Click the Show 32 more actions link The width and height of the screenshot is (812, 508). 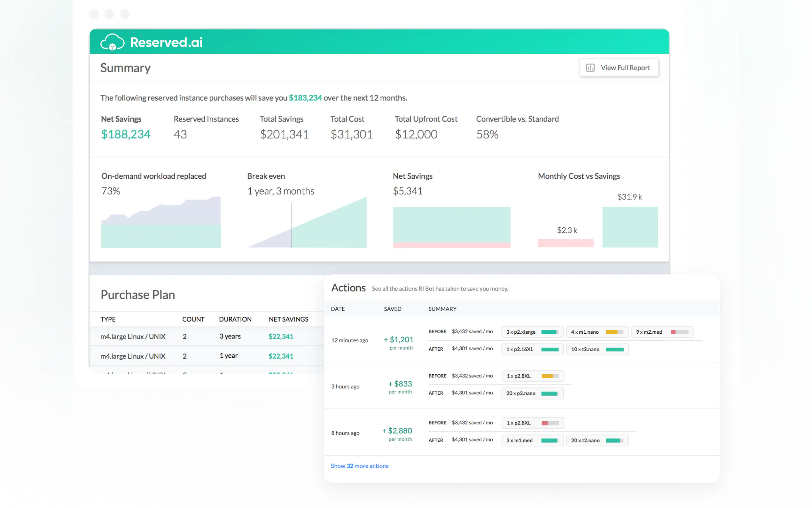pos(359,466)
